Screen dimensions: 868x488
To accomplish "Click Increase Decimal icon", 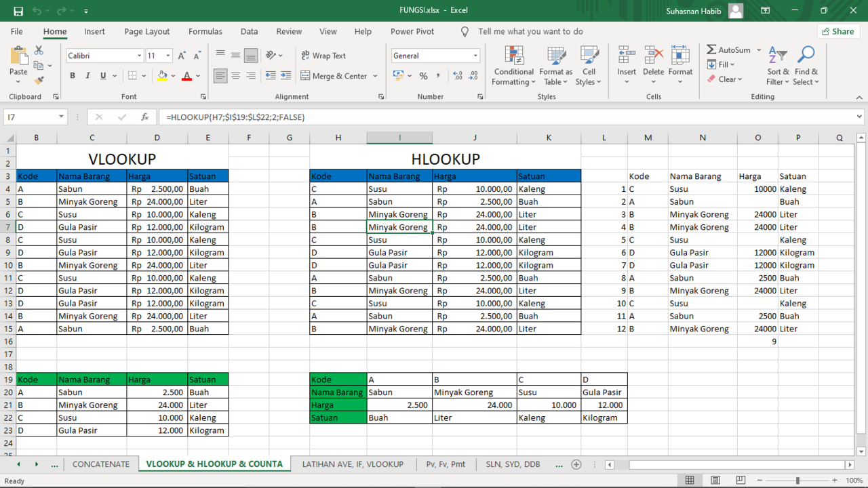I will click(458, 76).
